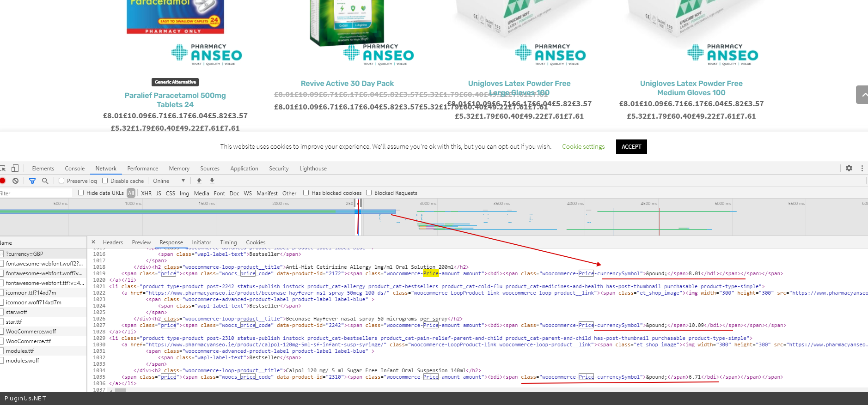
Task: Click the export HAR download arrow
Action: [x=212, y=181]
